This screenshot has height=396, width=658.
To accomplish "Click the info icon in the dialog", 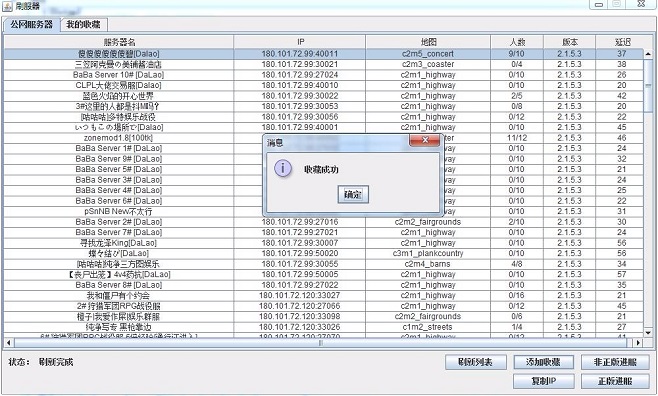I will click(x=283, y=169).
